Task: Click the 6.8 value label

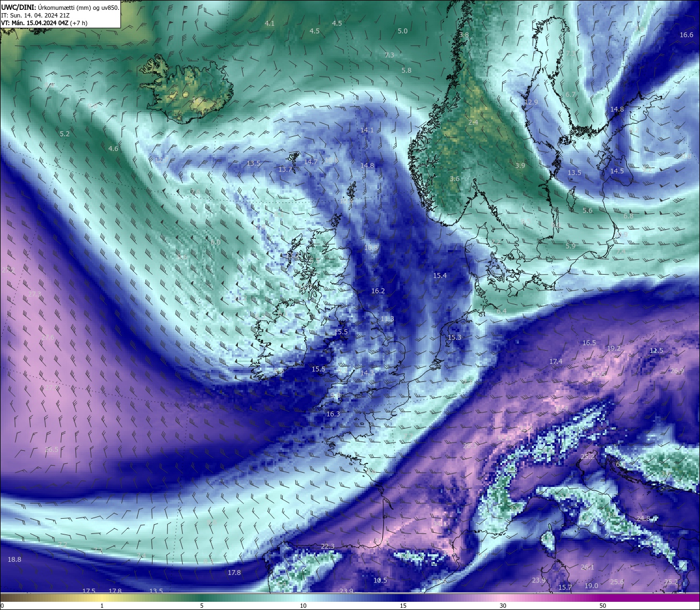Action: tap(628, 216)
